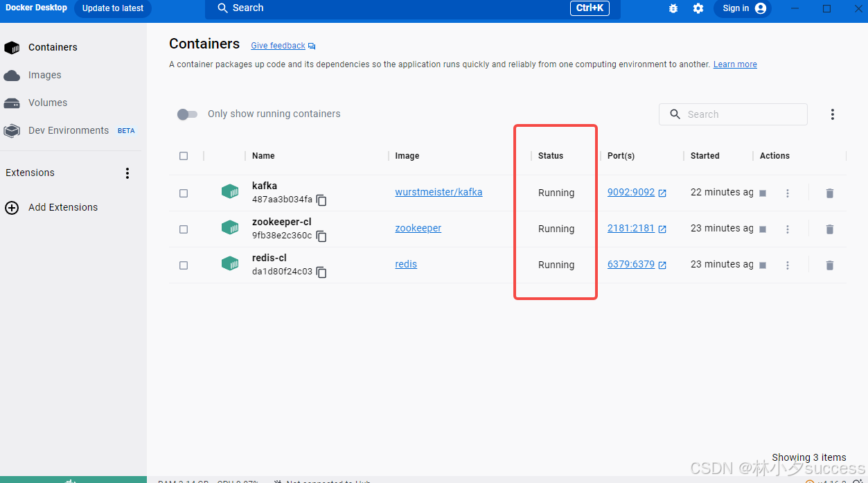Open the Volumes section

(x=46, y=103)
